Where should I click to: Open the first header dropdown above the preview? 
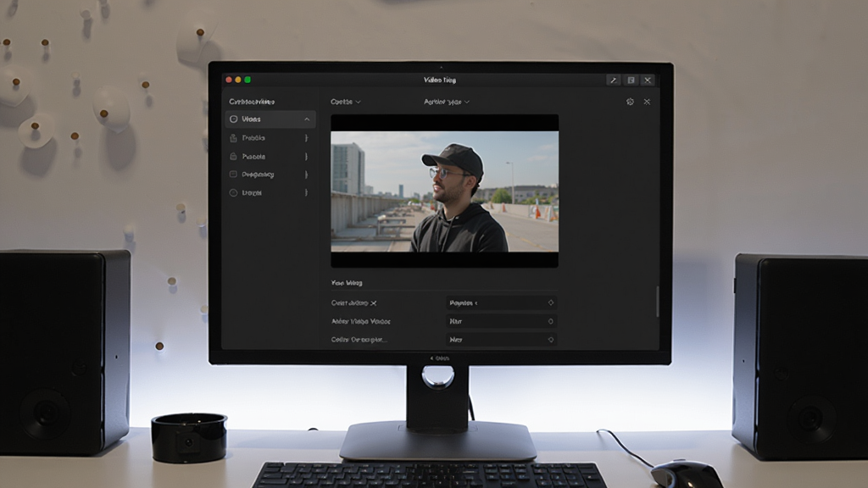click(346, 102)
